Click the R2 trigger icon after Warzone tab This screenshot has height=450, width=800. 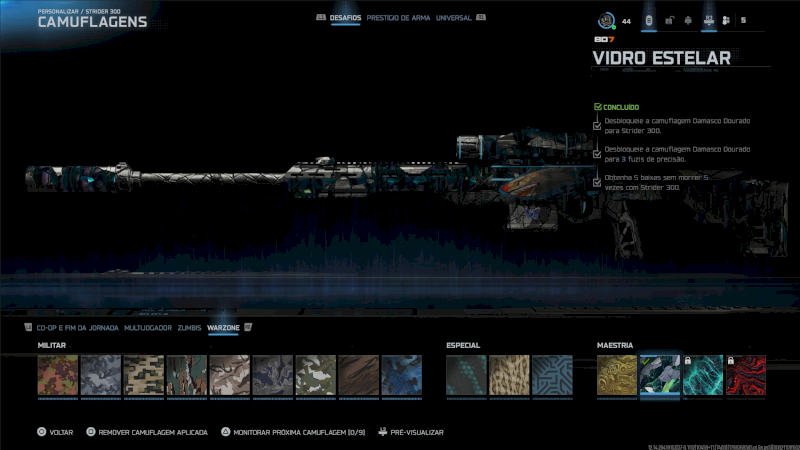point(248,327)
